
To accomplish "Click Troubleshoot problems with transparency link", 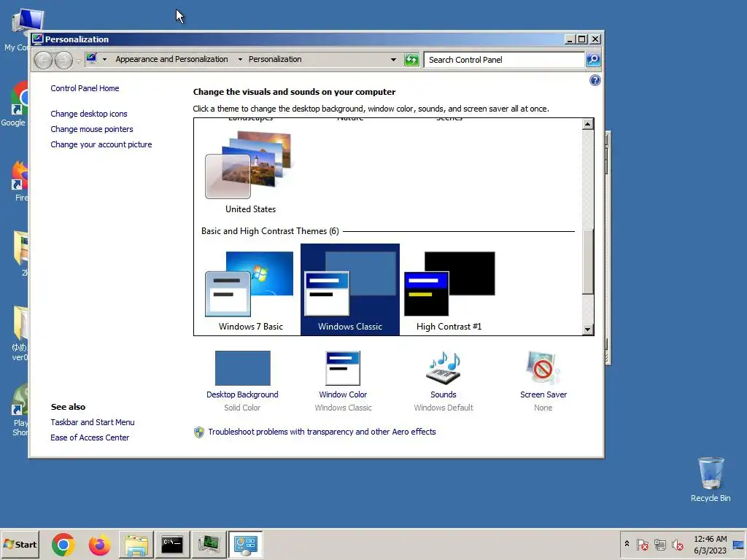I will tap(322, 432).
